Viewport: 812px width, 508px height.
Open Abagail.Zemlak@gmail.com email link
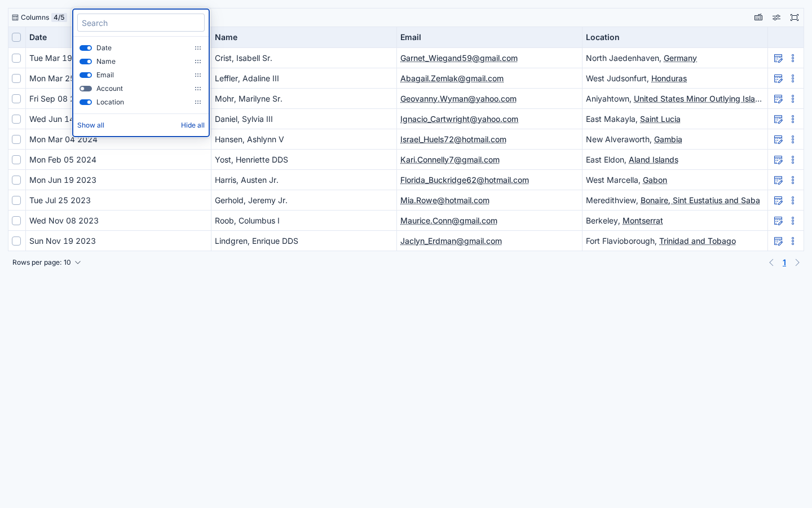(452, 78)
